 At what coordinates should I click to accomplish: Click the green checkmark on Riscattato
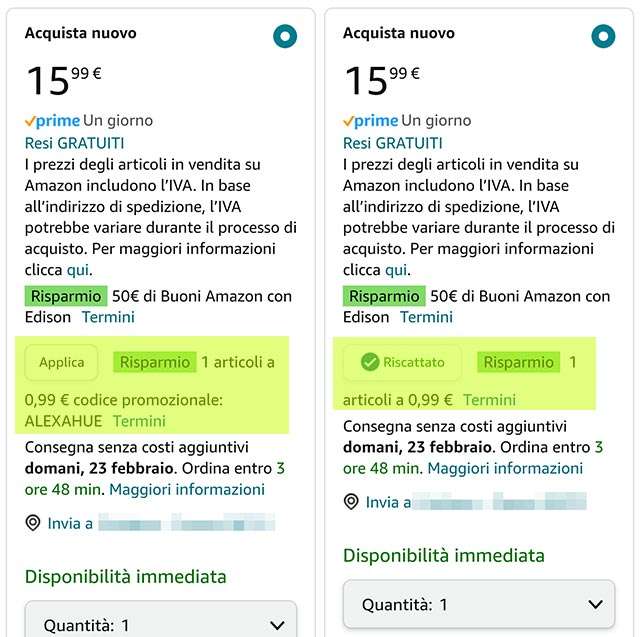pos(369,362)
